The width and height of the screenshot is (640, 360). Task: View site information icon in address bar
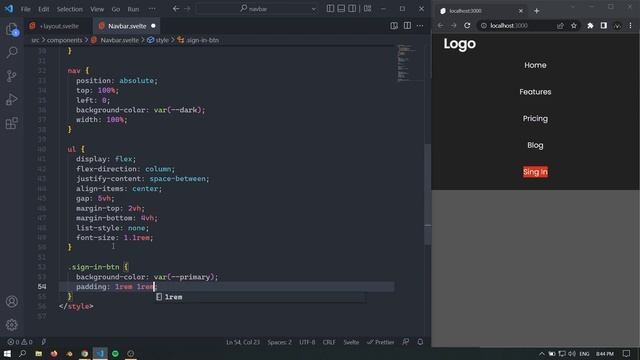(484, 25)
